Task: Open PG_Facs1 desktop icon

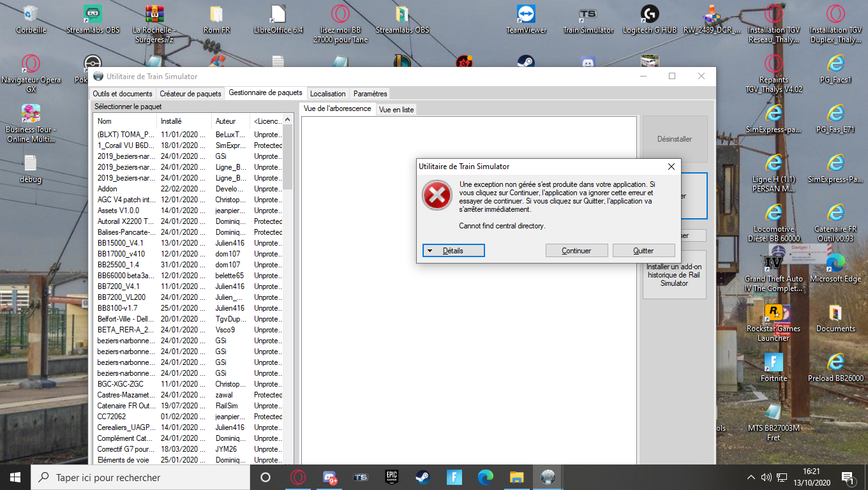Action: pyautogui.click(x=835, y=70)
